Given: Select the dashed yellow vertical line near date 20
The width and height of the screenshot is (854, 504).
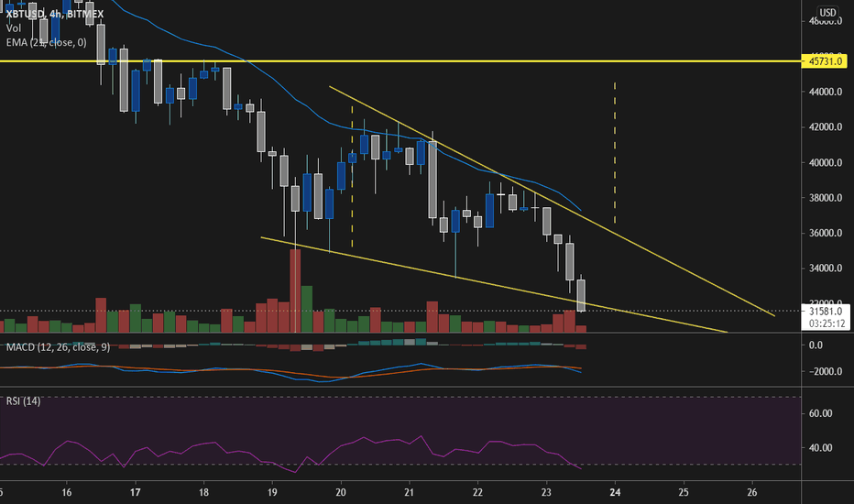Looking at the screenshot, I should tap(352, 176).
